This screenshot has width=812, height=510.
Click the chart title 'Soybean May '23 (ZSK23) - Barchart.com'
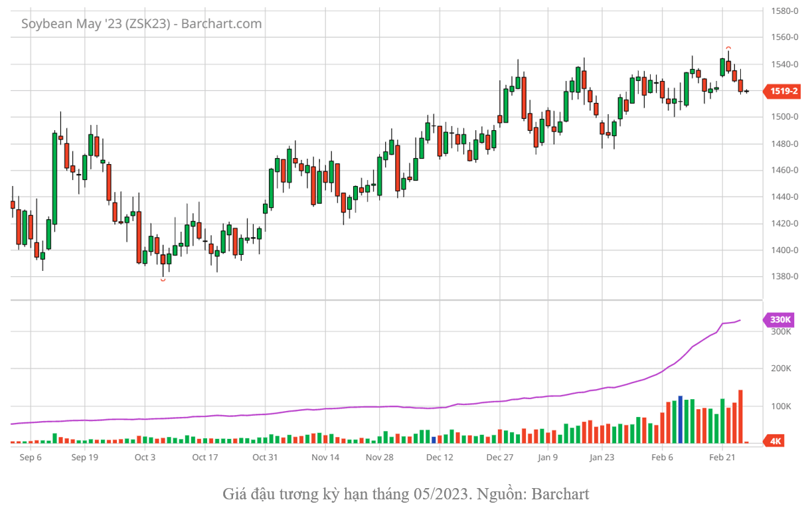tap(141, 24)
